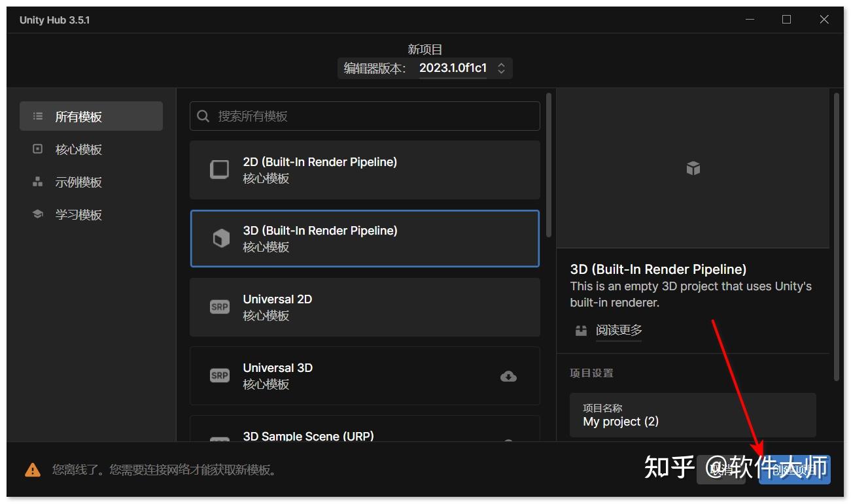Switch to the 核心模板 category
The width and height of the screenshot is (851, 504).
78,149
